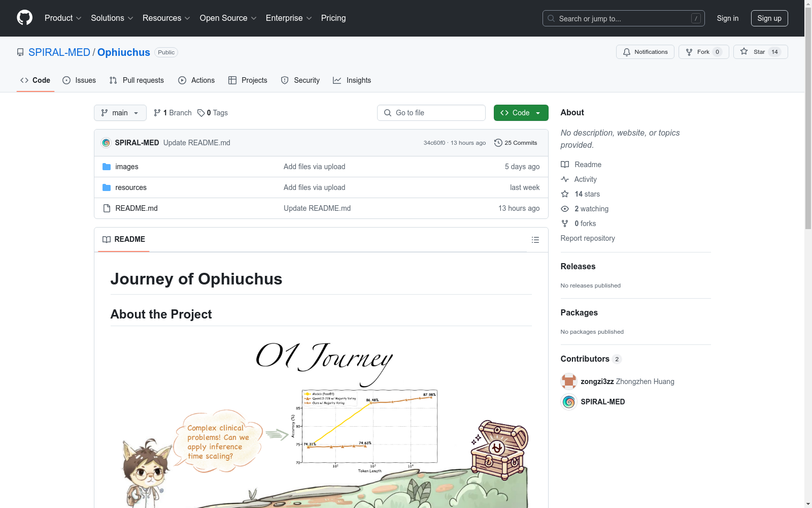Screen dimensions: 812x508
Task: Open the main branch selector
Action: click(x=120, y=113)
